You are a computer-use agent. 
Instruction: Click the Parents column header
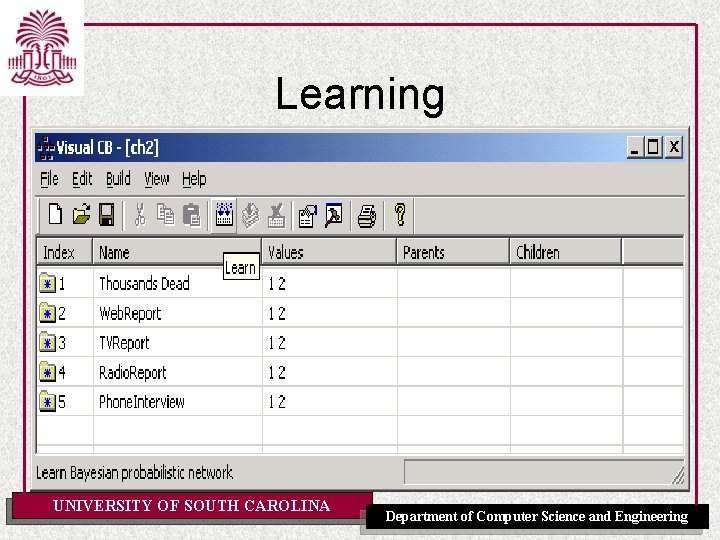pyautogui.click(x=453, y=252)
